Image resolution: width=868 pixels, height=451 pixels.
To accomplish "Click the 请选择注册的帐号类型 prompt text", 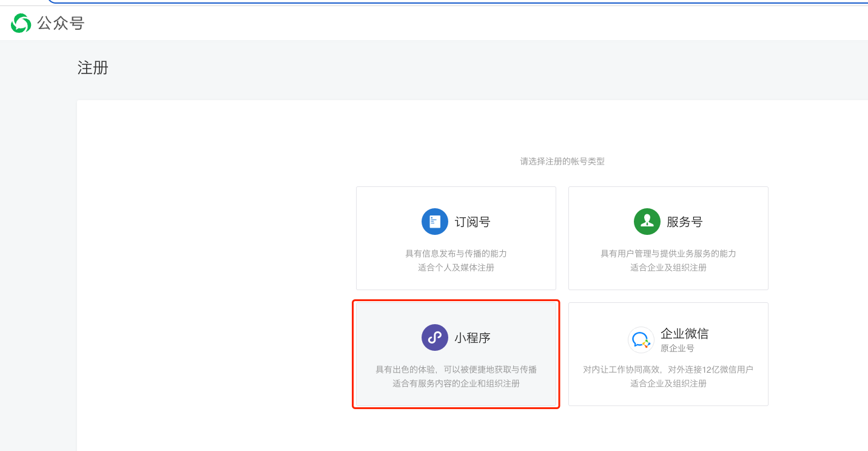I will (x=562, y=161).
